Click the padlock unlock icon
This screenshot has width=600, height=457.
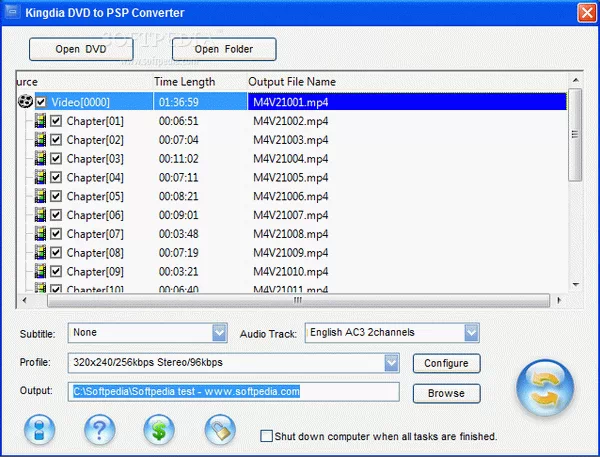(220, 430)
